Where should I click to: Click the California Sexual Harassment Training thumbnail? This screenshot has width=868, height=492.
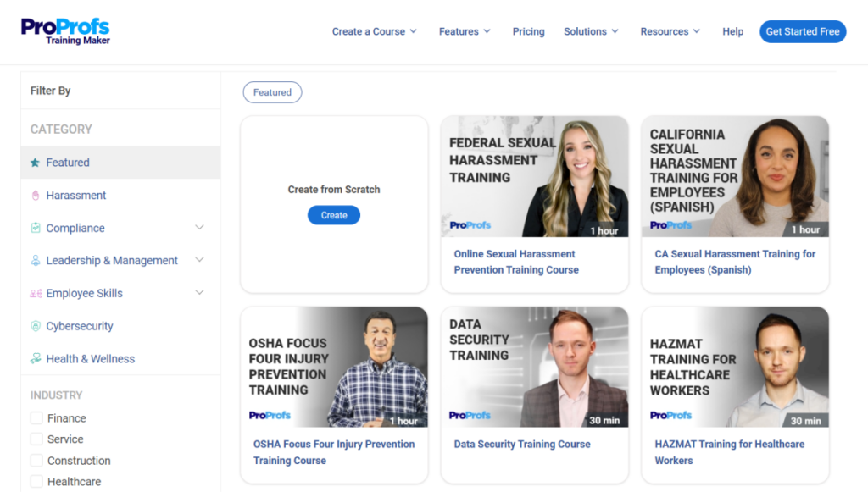tap(735, 176)
